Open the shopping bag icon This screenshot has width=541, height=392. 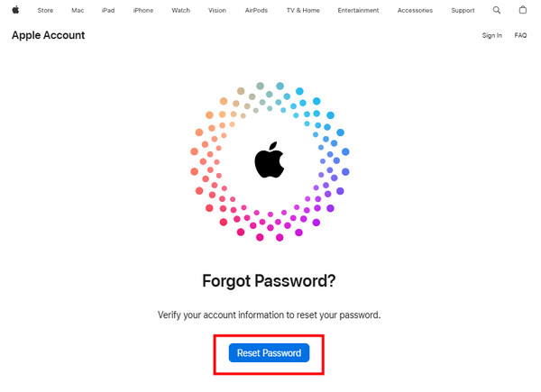(x=523, y=10)
